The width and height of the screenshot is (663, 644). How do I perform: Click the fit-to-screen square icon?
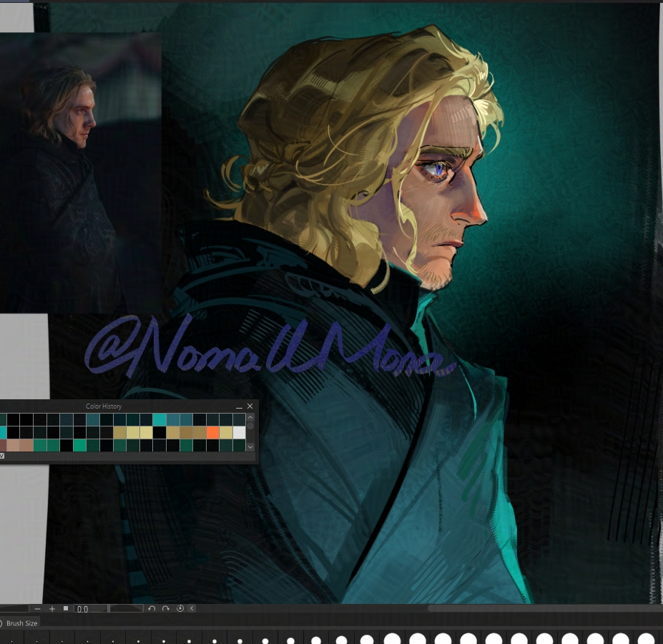(x=66, y=609)
